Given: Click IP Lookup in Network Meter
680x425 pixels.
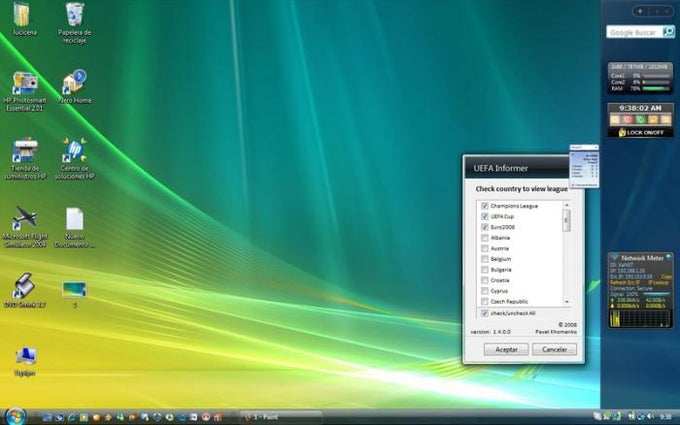Looking at the screenshot, I should (x=658, y=283).
